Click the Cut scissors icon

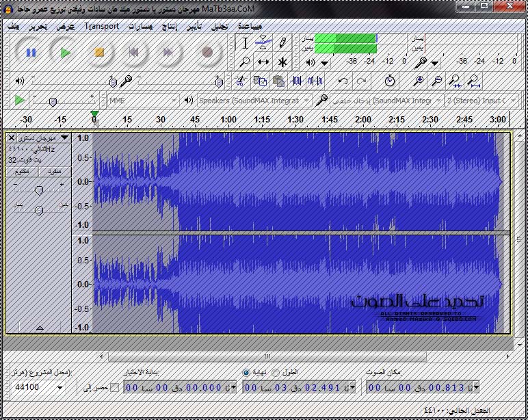(x=240, y=81)
